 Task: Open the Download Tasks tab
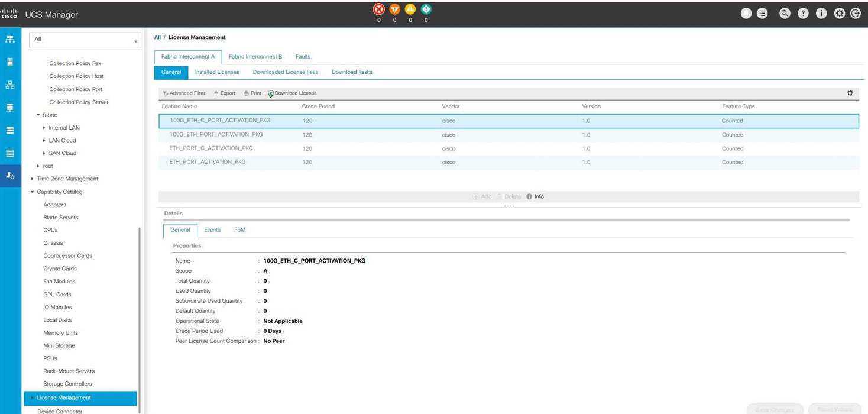[352, 72]
